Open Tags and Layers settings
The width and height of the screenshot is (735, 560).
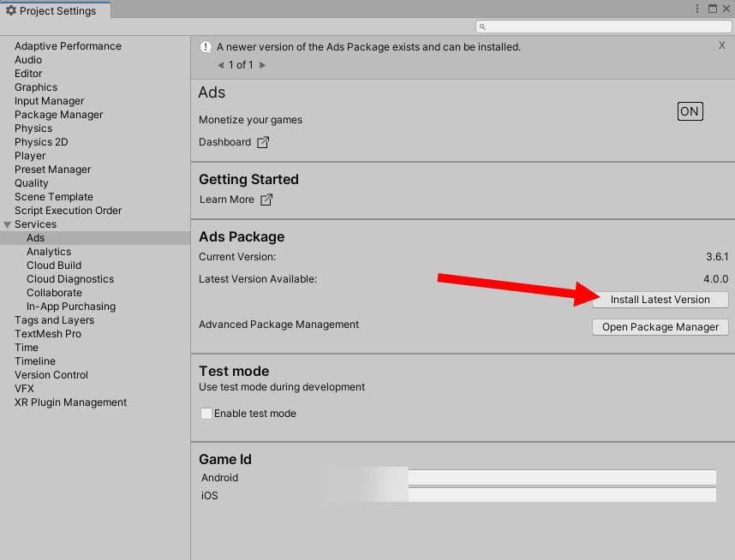(54, 320)
